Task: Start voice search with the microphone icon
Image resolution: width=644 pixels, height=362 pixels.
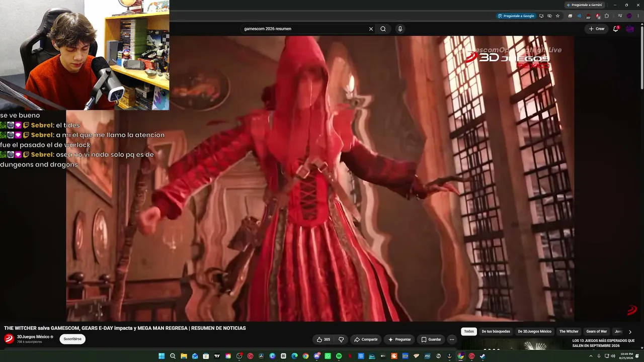Action: (x=400, y=29)
